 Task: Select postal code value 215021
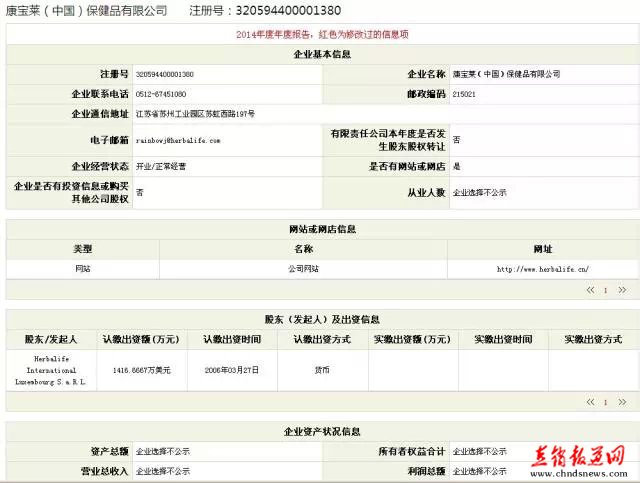point(464,94)
